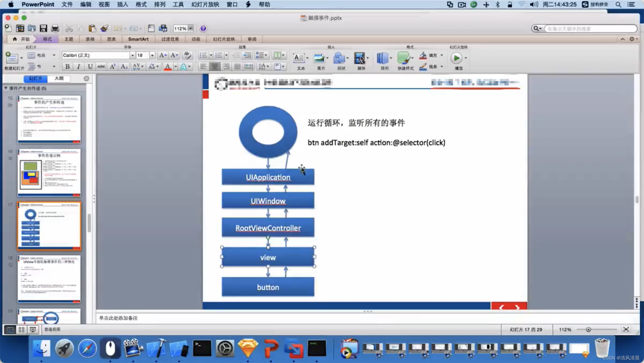Viewport: 644px width, 363px height.
Task: Click the Cut scissors icon
Action: (x=69, y=28)
